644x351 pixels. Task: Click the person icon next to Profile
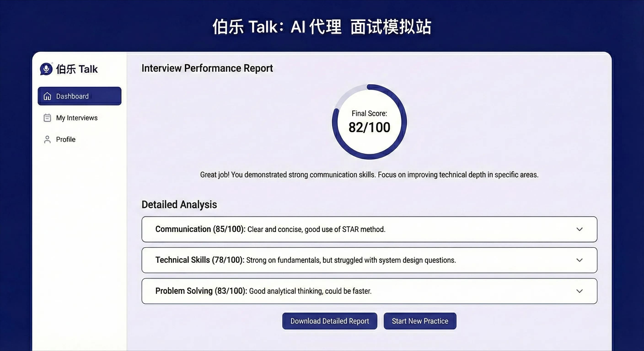pyautogui.click(x=47, y=139)
